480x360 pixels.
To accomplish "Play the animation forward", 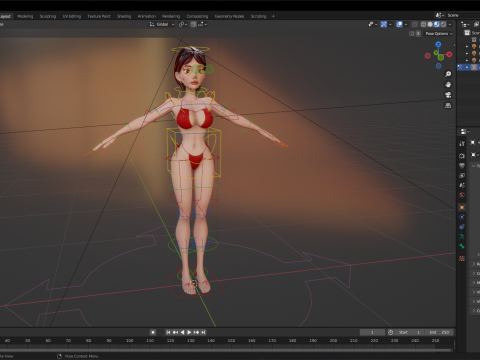I will pos(189,332).
